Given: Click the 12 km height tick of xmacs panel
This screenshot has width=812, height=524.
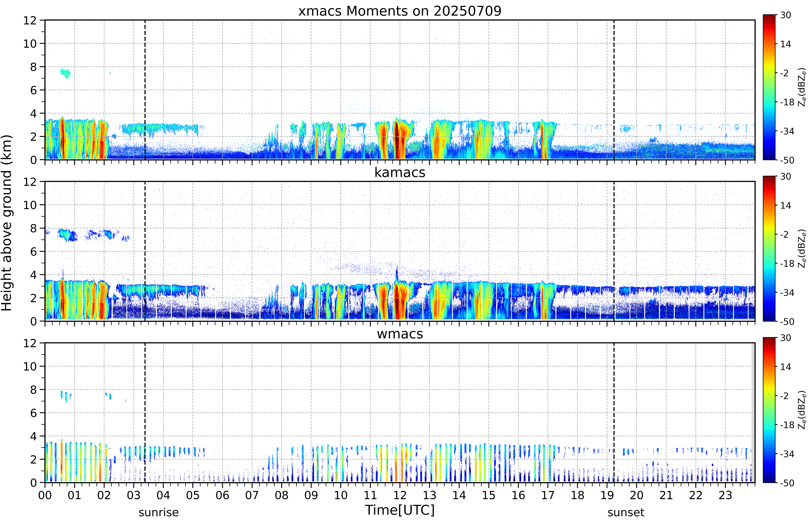Looking at the screenshot, I should point(30,20).
